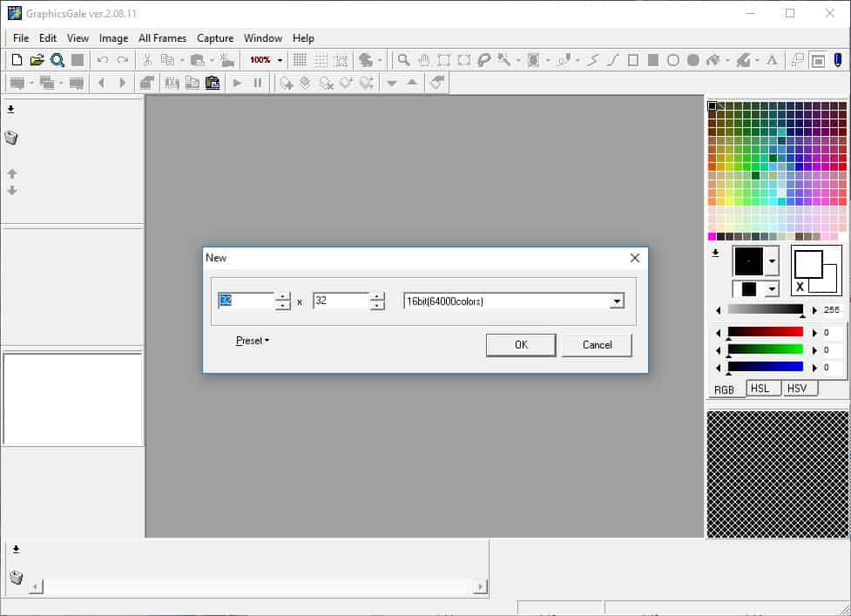Click Cancel in the New dialog
Viewport: 851px width, 616px height.
pos(597,345)
